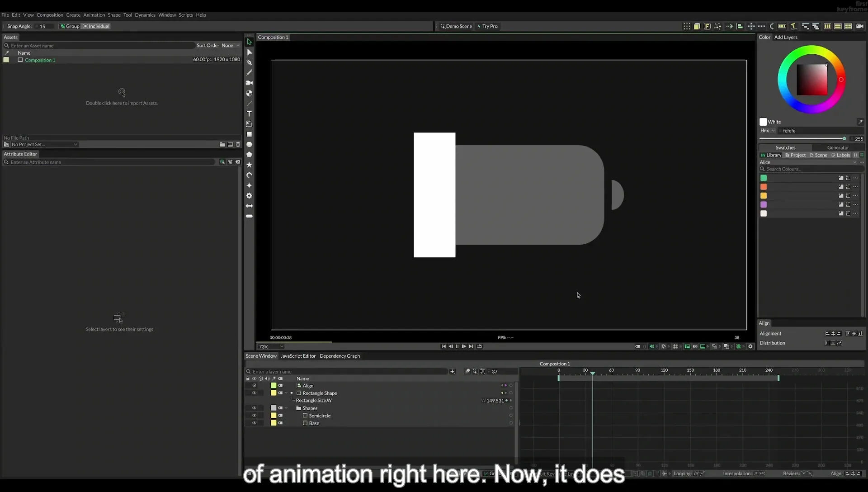This screenshot has width=868, height=492.
Task: Hide the Shapes group layer
Action: click(x=254, y=408)
